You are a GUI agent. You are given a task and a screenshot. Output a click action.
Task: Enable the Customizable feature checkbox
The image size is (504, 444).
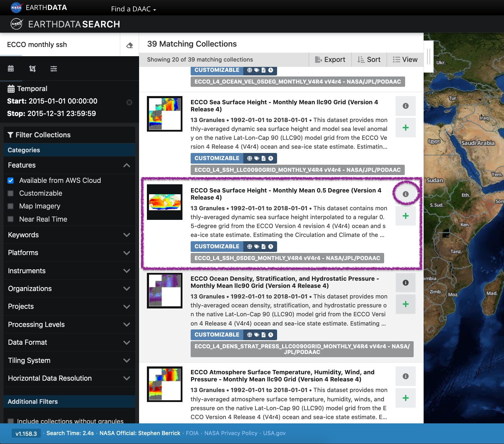tap(11, 194)
